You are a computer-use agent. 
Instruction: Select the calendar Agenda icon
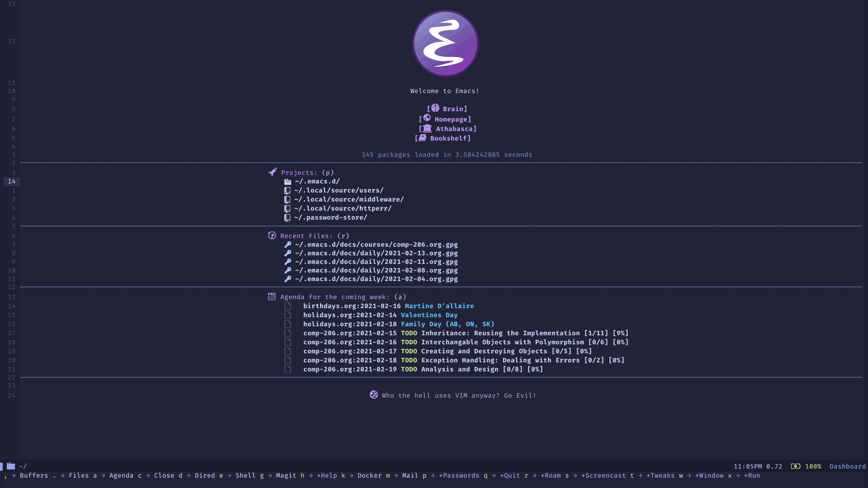(x=271, y=296)
